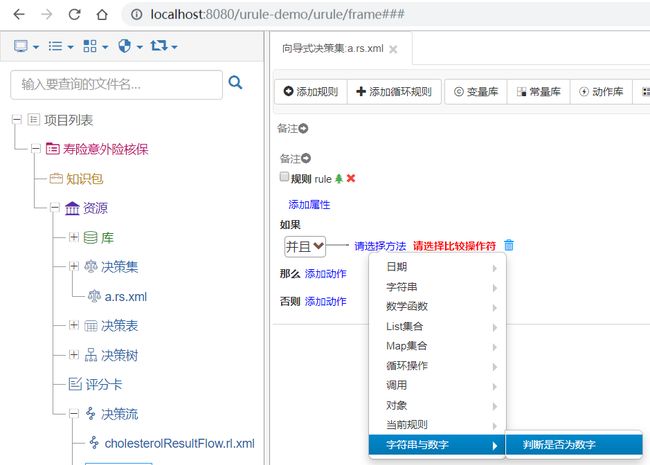Click the 添加规则 button

[311, 92]
